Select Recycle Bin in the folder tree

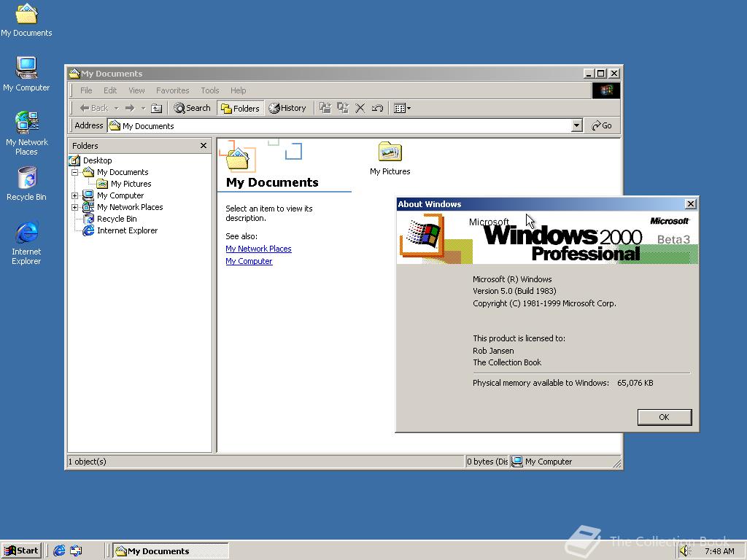117,219
